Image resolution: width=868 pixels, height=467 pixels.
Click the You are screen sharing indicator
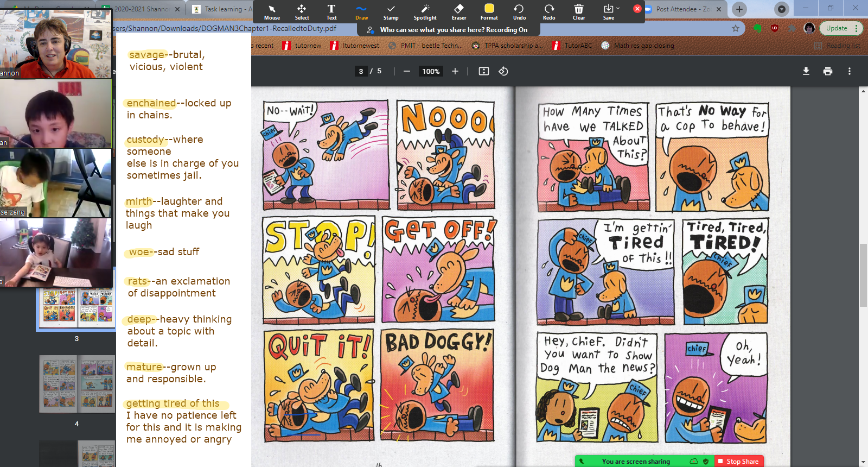pyautogui.click(x=636, y=462)
